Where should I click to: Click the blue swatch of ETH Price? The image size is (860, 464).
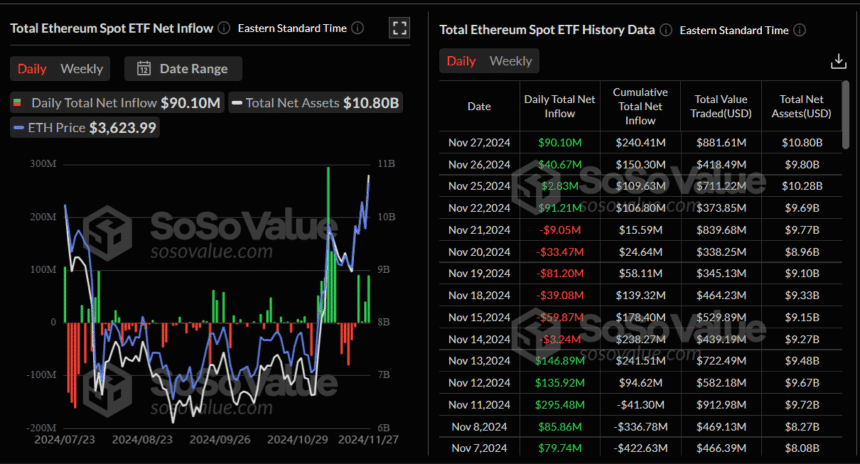point(19,128)
